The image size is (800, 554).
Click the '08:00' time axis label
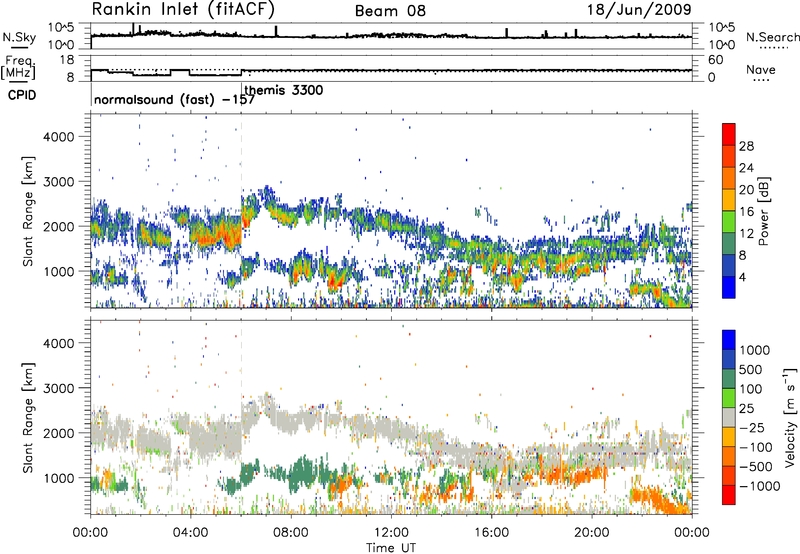(291, 533)
